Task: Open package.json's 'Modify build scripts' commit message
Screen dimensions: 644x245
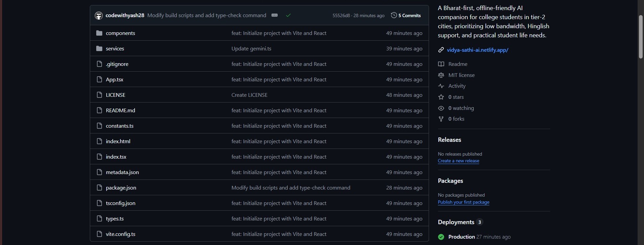Action: pos(291,188)
